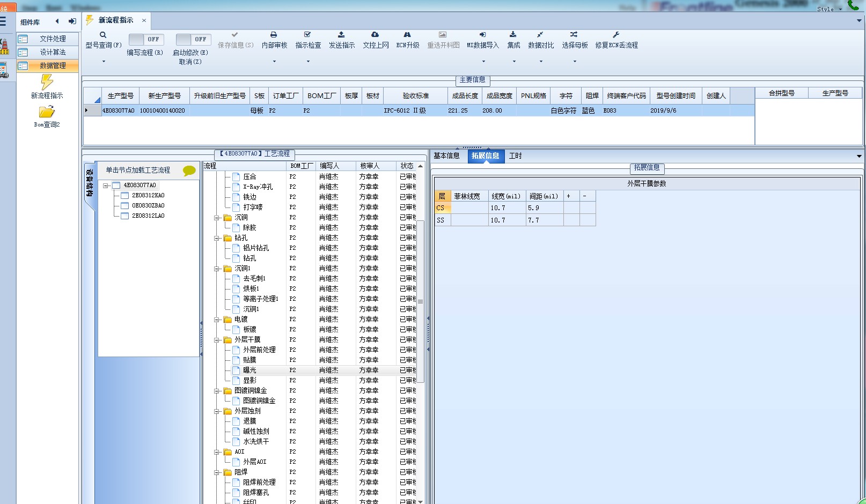Select the 曝光 process row

coord(310,370)
